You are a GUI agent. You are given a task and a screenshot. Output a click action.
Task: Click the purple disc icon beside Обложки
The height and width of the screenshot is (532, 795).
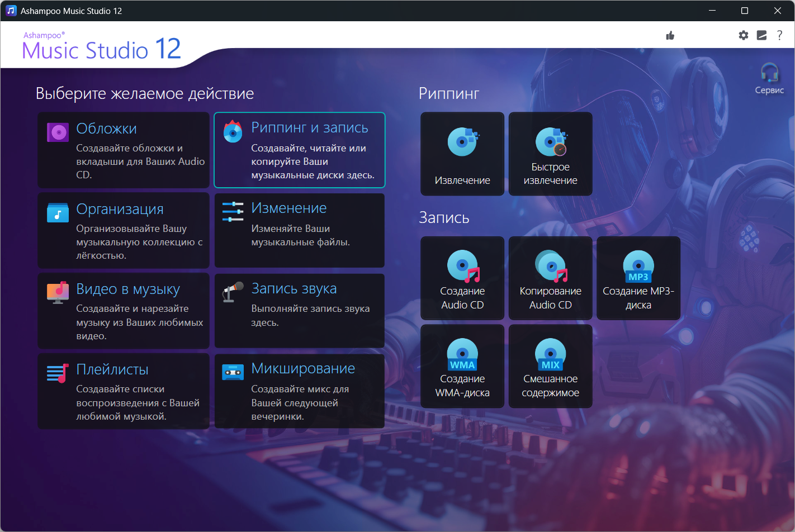coord(58,132)
